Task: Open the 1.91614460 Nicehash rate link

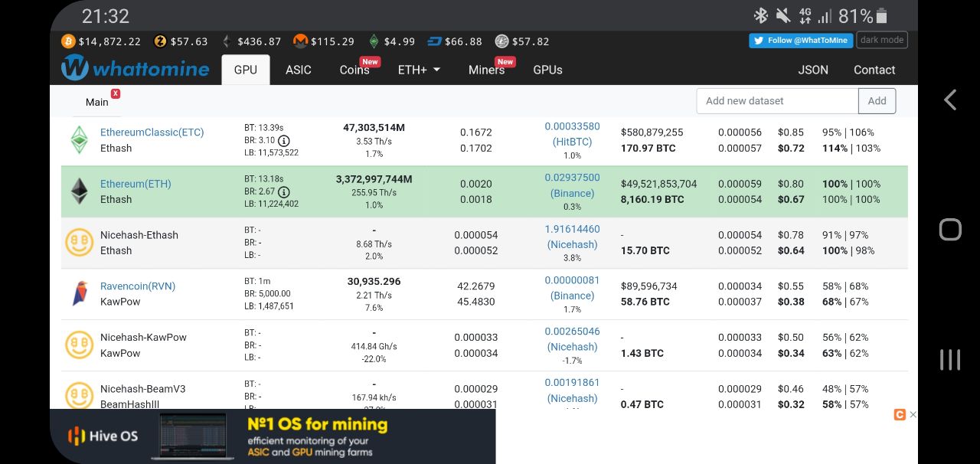Action: [573, 237]
